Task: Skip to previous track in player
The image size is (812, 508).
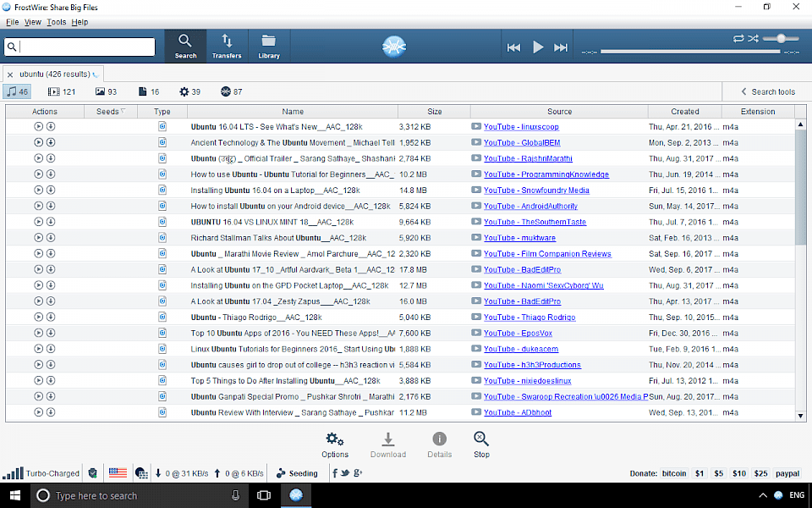Action: 513,47
